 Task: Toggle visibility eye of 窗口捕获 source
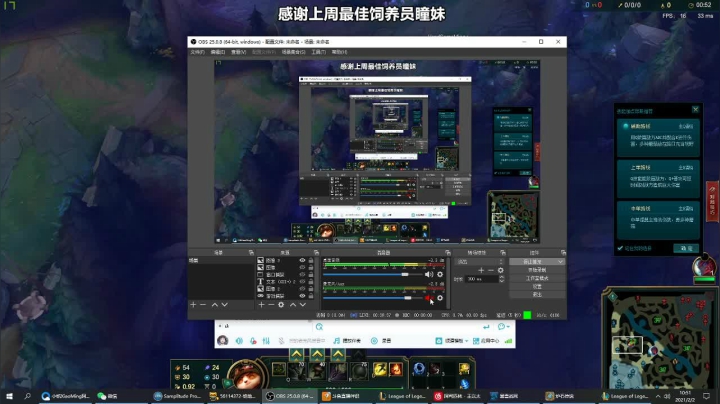click(x=302, y=275)
